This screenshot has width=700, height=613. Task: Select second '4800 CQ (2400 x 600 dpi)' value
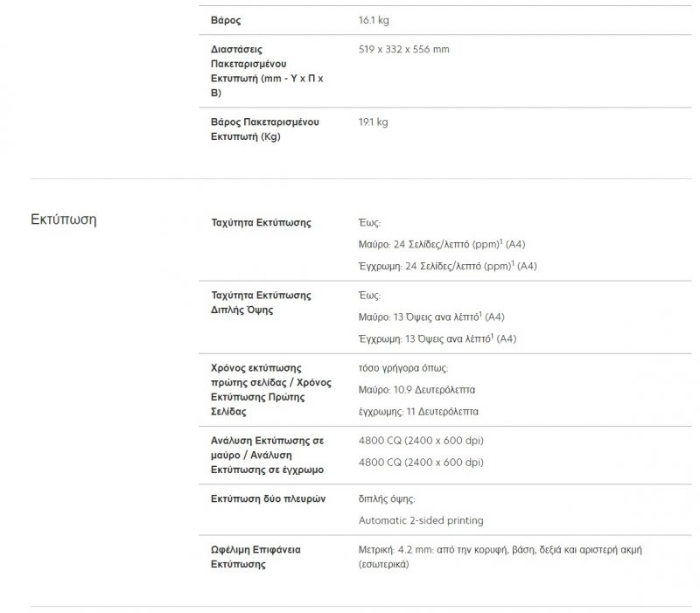[x=421, y=463]
